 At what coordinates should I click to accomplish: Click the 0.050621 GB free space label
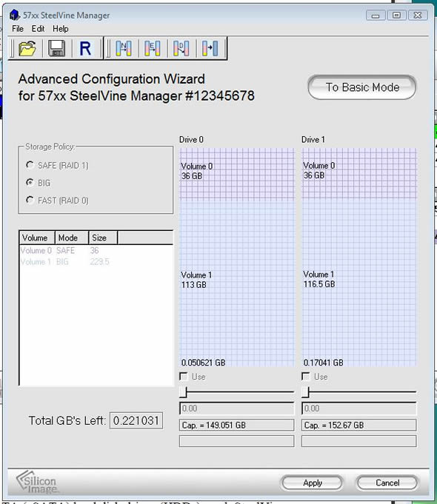(203, 363)
